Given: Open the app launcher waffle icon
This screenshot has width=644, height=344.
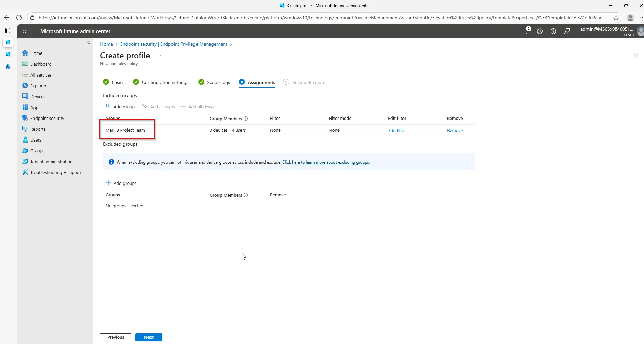Looking at the screenshot, I should 25,31.
